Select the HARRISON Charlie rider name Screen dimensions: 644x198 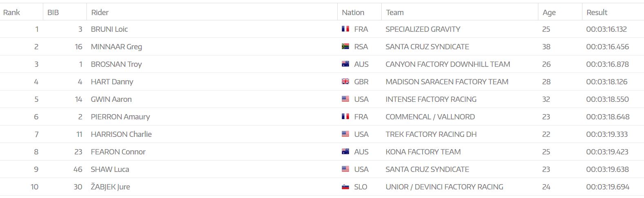[x=121, y=134]
